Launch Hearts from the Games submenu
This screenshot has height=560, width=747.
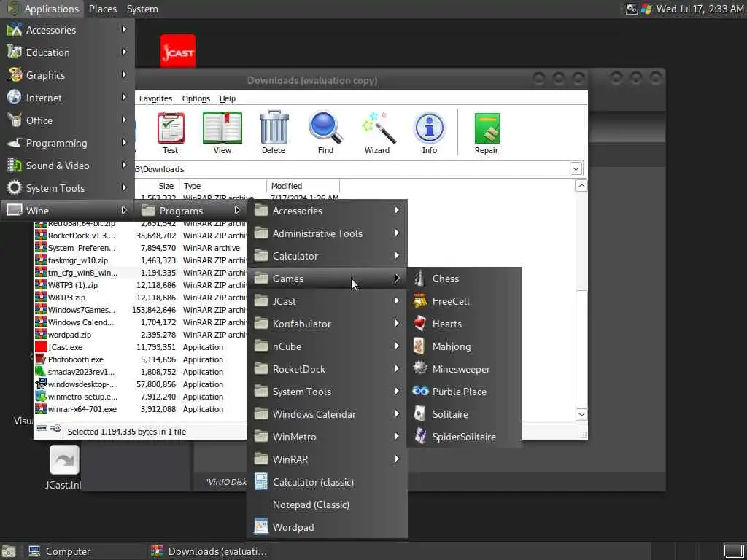pyautogui.click(x=465, y=324)
